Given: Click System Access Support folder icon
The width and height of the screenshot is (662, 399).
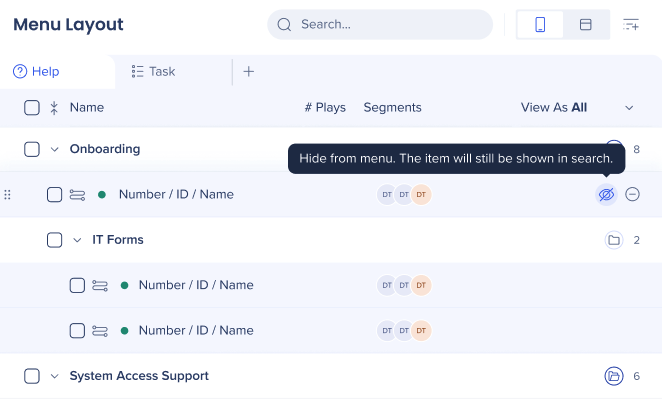Looking at the screenshot, I should pyautogui.click(x=614, y=376).
